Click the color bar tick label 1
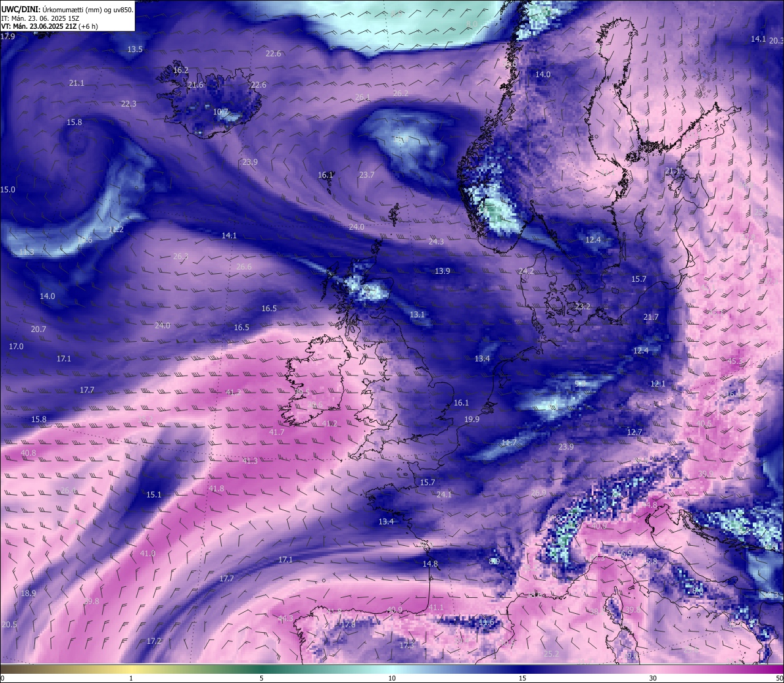This screenshot has height=683, width=784. 131,678
